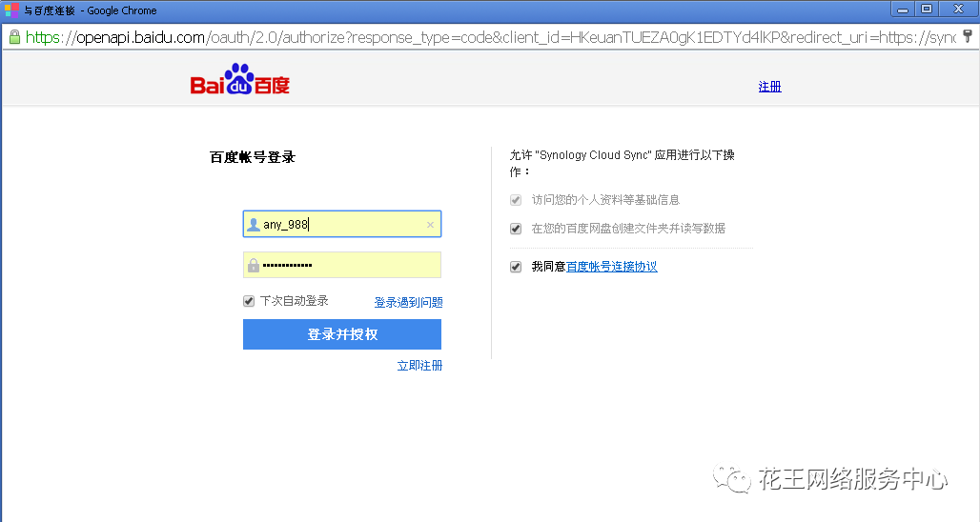
Task: Click the key icon in address bar
Action: pyautogui.click(x=968, y=37)
